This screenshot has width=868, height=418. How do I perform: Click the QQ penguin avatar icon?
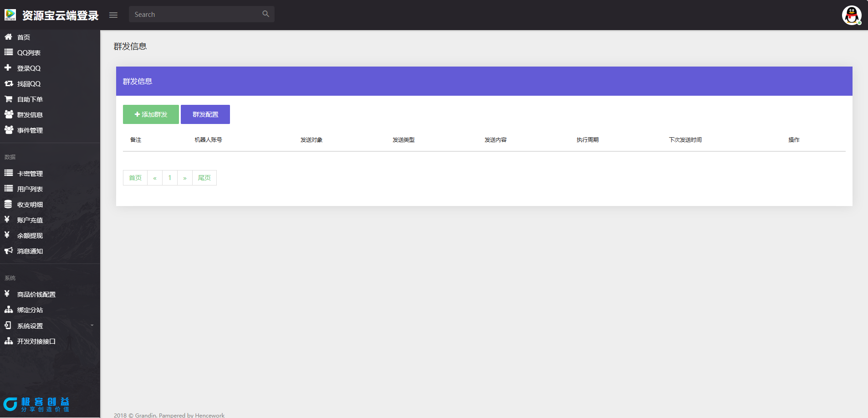click(851, 15)
